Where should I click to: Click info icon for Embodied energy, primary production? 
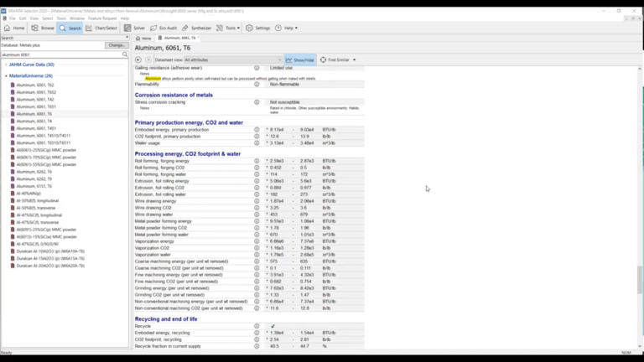point(257,130)
